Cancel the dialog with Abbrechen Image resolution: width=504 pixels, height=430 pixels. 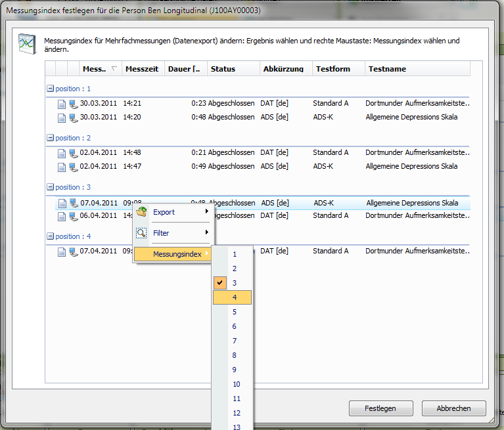click(x=453, y=408)
